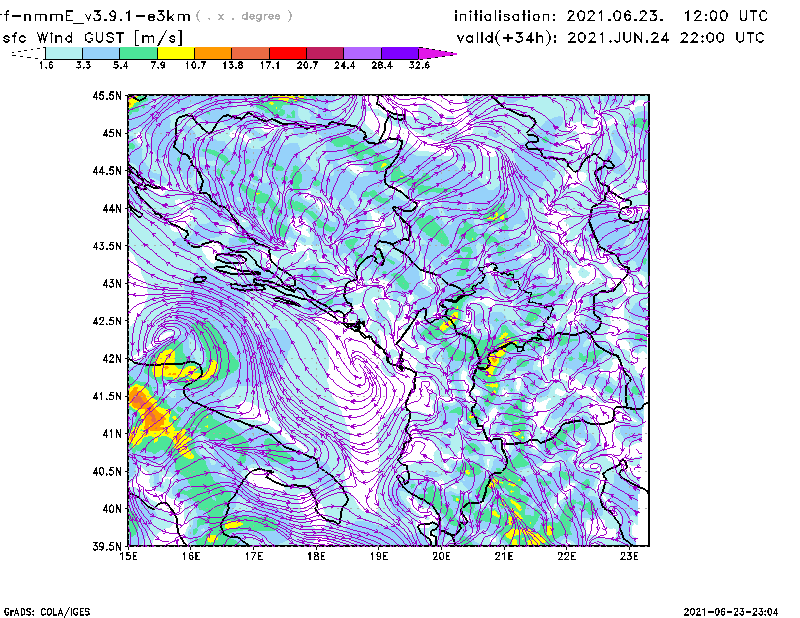Select the lavender 24.4–28.4 legend swatch
Viewport: 800px width, 618px height.
[x=363, y=53]
